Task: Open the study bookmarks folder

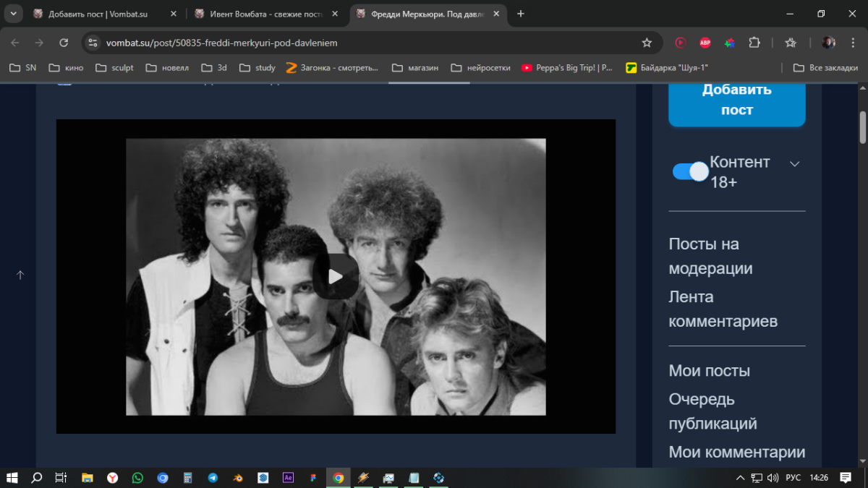Action: pos(258,67)
